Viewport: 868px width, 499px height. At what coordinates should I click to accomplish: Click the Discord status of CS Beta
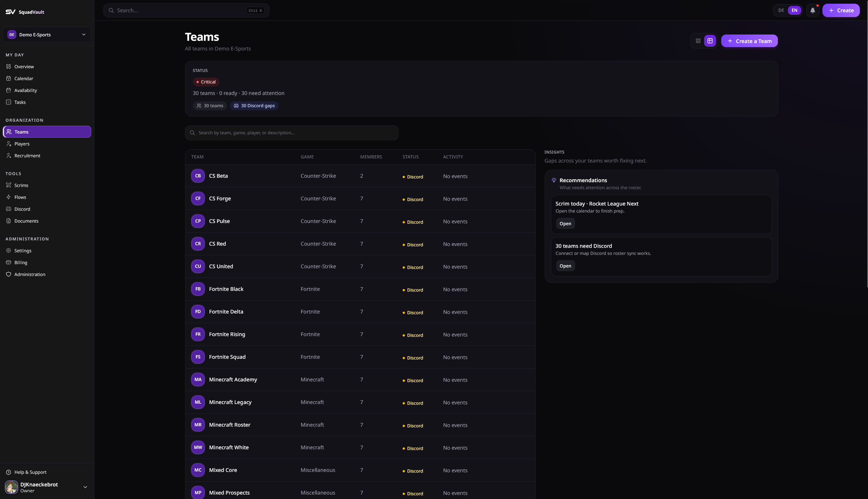[413, 177]
